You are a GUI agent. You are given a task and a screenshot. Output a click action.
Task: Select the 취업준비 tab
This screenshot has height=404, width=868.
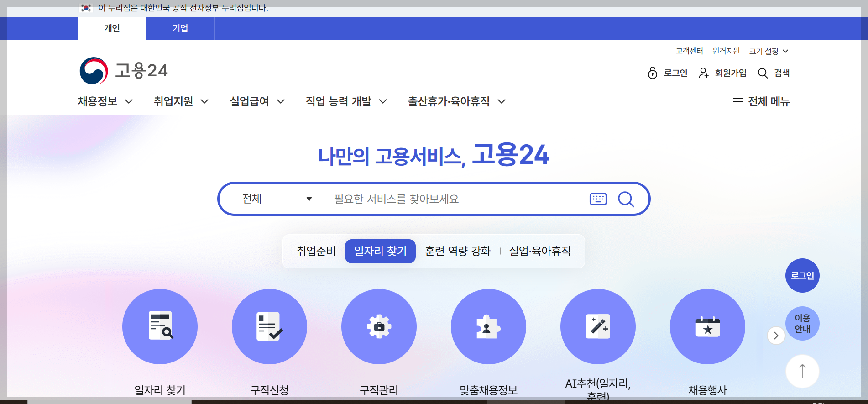tap(316, 251)
